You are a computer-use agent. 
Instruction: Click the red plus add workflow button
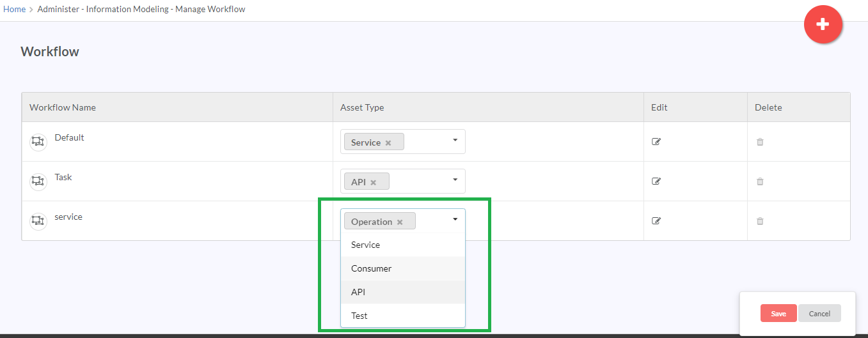pos(823,24)
